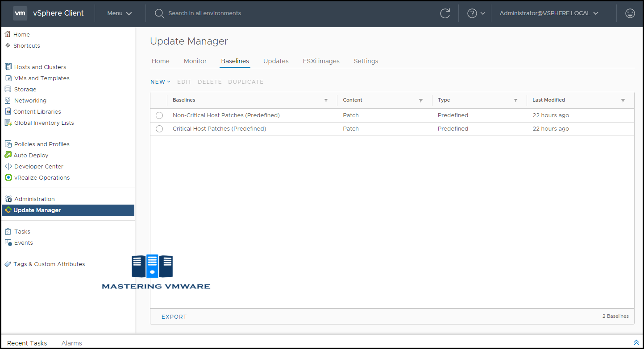The image size is (644, 349).
Task: Switch to the Home tab in Update Manager
Action: pos(161,61)
